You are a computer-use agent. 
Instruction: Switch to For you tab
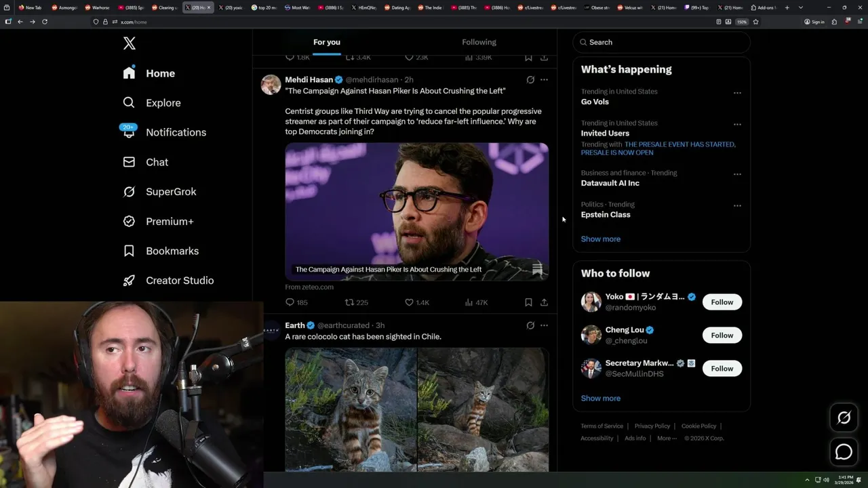[x=327, y=42]
